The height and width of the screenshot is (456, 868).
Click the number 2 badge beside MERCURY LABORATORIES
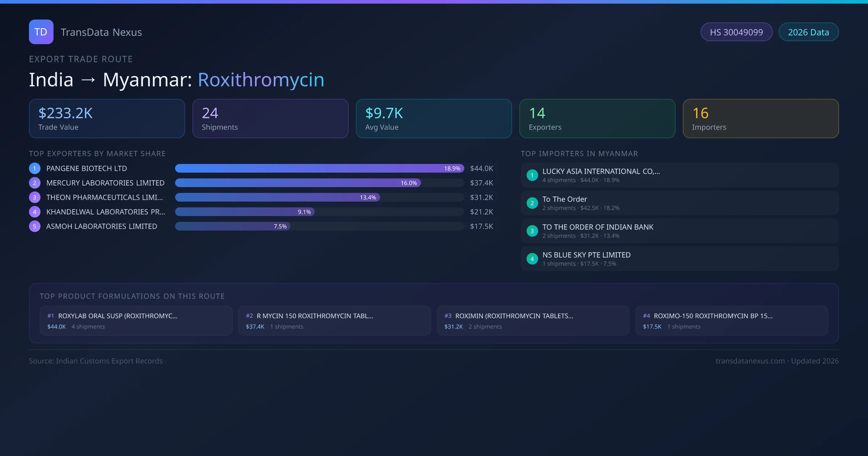[34, 183]
